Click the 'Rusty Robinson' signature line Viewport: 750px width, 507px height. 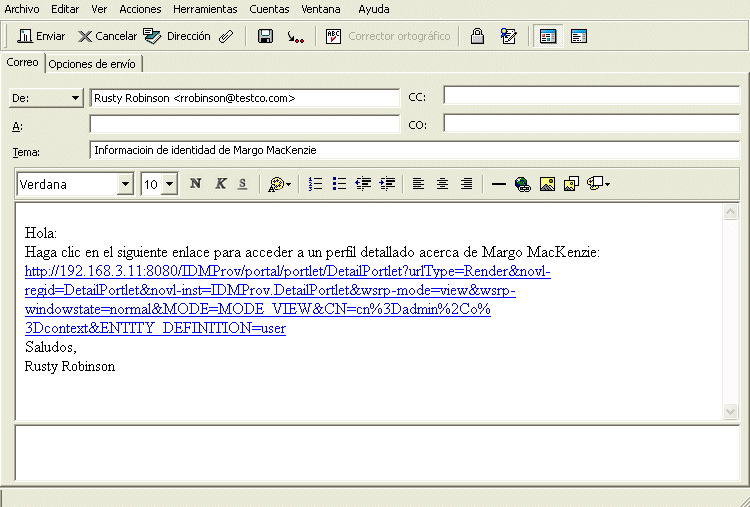[70, 366]
